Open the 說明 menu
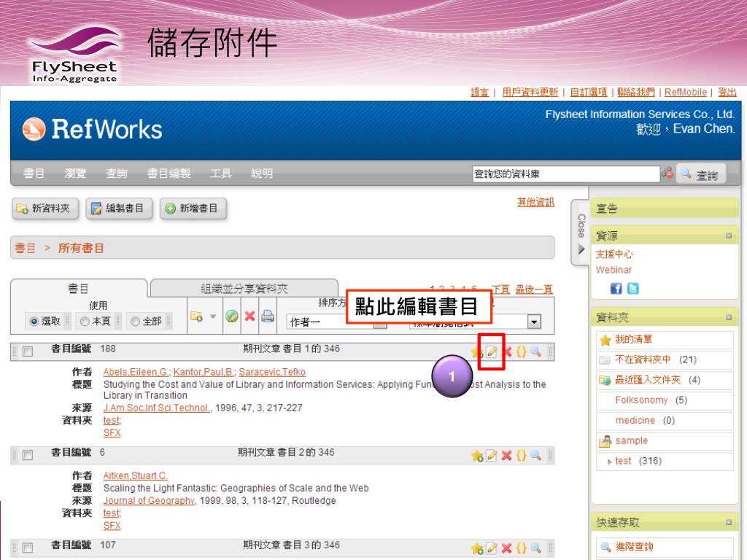This screenshot has height=560, width=747. point(262,174)
